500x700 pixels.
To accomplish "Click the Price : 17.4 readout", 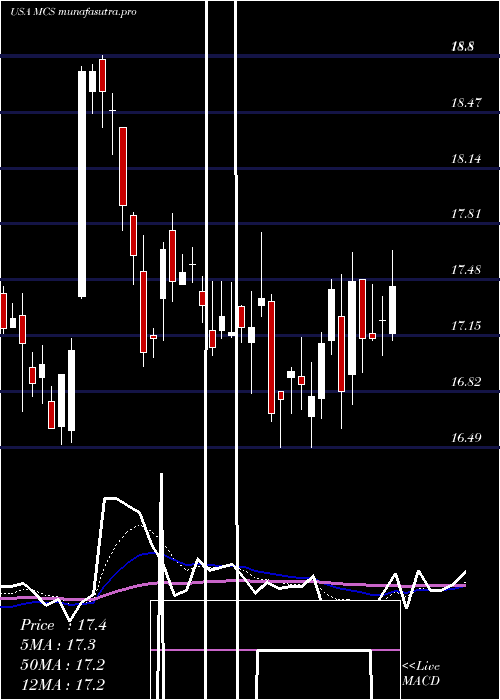I will click(63, 625).
